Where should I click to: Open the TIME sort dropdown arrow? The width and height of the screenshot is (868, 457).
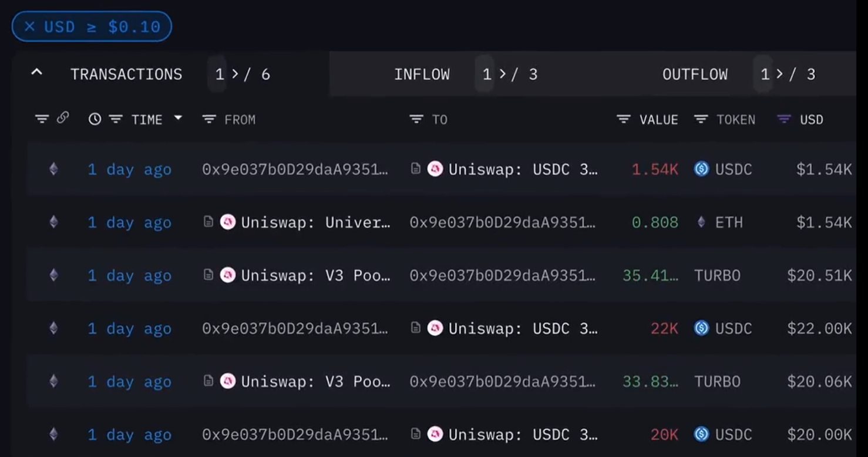(178, 119)
